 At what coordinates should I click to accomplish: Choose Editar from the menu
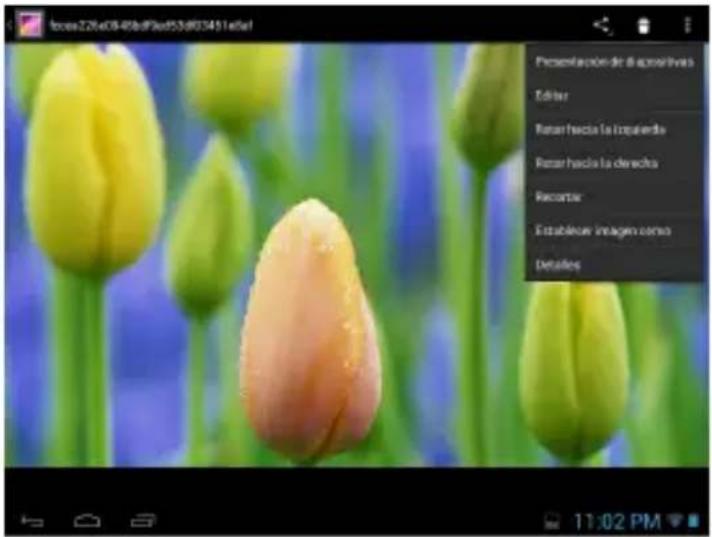pyautogui.click(x=614, y=96)
